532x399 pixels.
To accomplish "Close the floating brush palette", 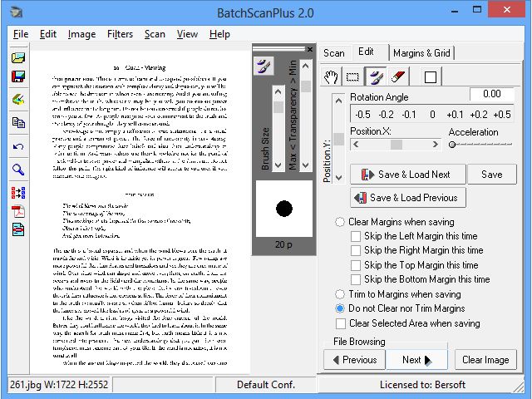I will pyautogui.click(x=310, y=50).
